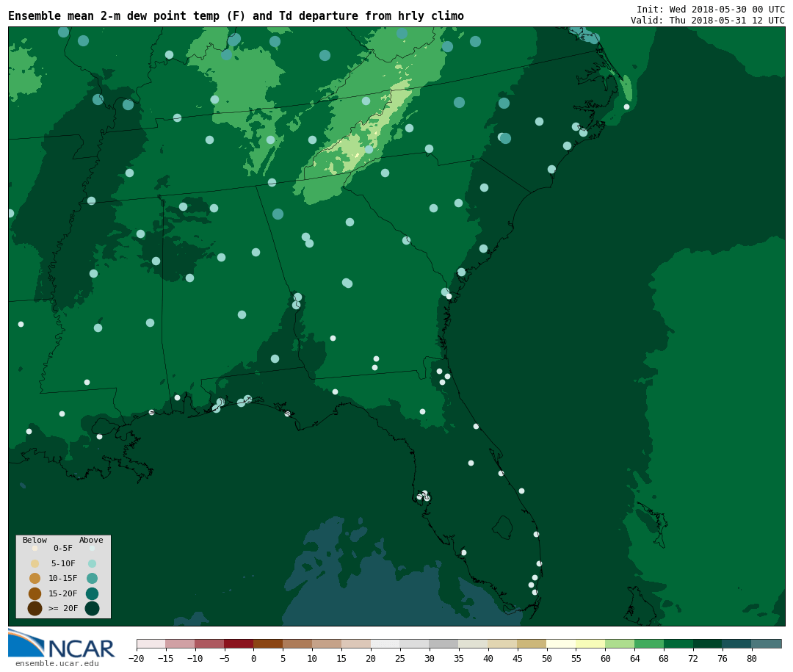The image size is (793, 672).
Task: Select the 20 to 25 white swatch
Action: [385, 643]
